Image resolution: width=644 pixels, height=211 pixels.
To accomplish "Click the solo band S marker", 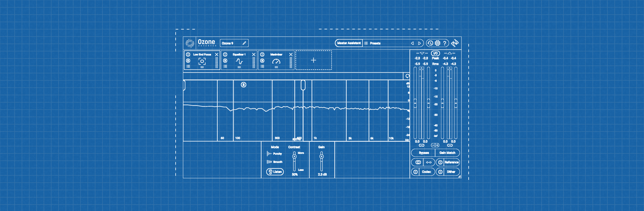I will (244, 85).
